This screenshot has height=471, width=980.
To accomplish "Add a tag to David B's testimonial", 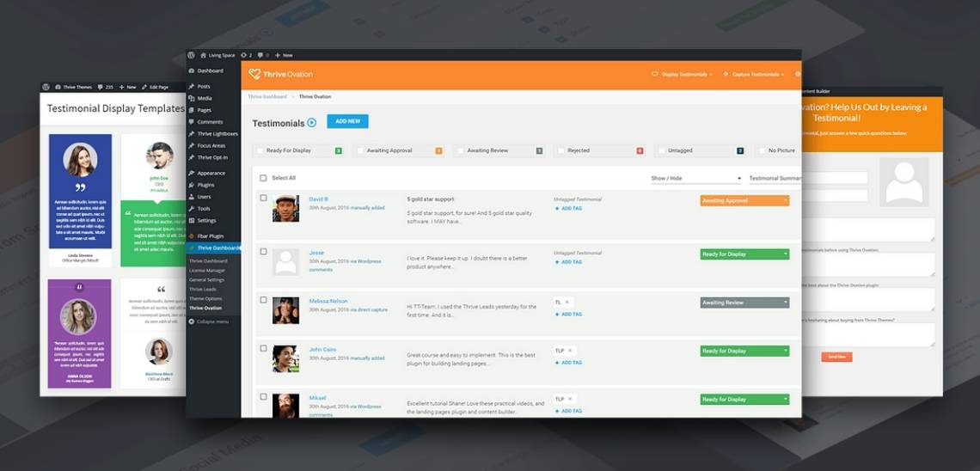I will tap(568, 208).
